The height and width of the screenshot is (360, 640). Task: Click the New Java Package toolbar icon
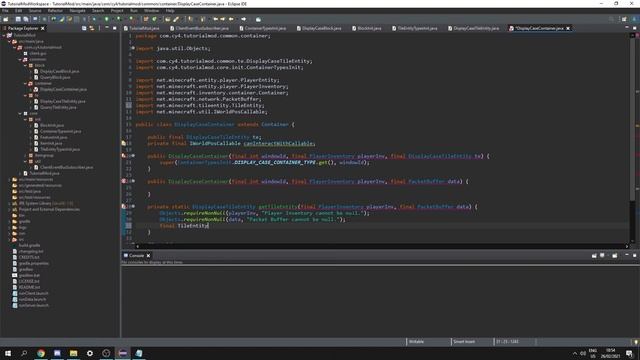click(x=146, y=19)
